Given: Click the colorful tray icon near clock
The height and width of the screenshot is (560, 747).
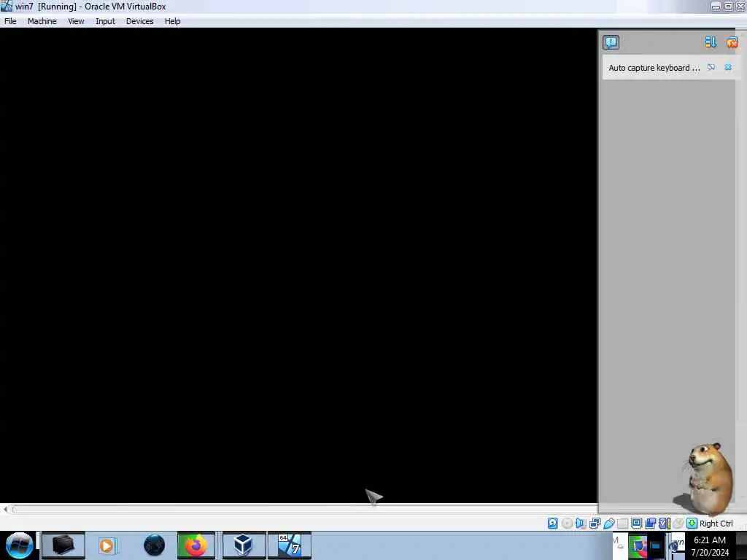Looking at the screenshot, I should 638,546.
